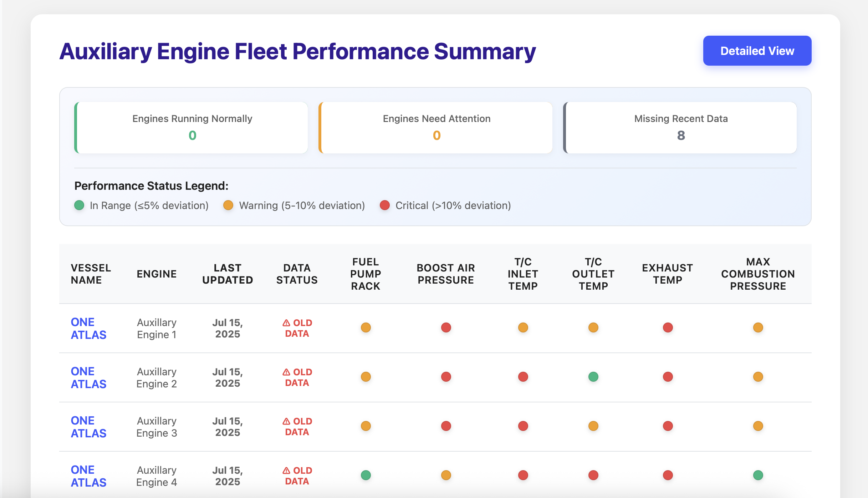Click the EXHAUST TEMP column header
Screen dimensions: 868x498
coord(668,274)
